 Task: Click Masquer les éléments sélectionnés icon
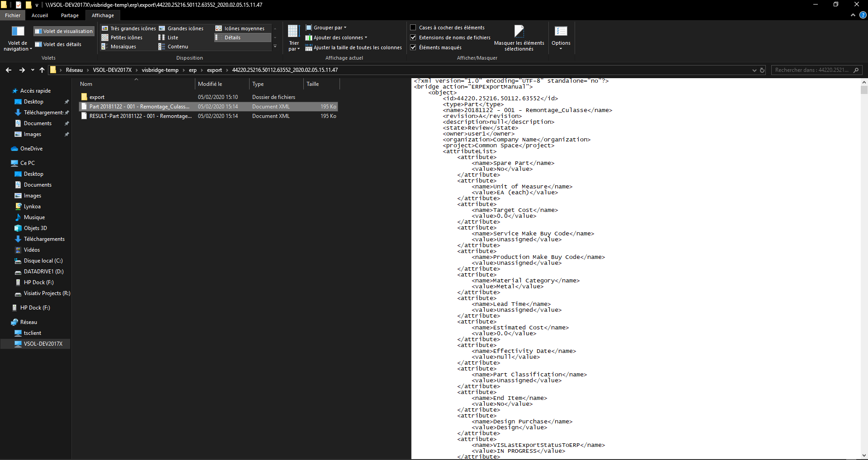519,31
